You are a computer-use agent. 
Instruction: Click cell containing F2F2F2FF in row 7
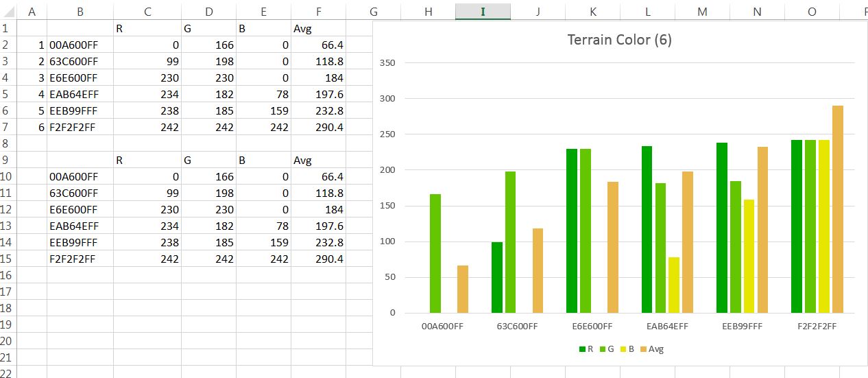tap(80, 127)
